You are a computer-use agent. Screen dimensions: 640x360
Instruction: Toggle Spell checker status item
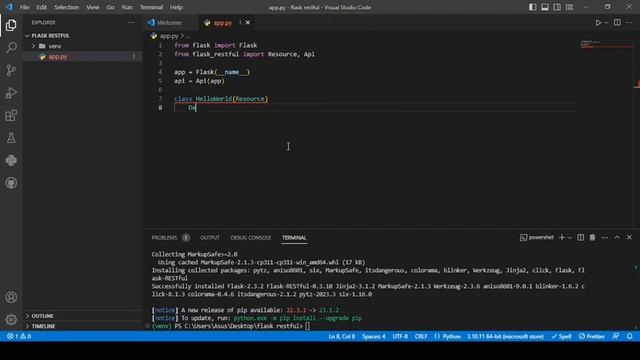(561, 336)
